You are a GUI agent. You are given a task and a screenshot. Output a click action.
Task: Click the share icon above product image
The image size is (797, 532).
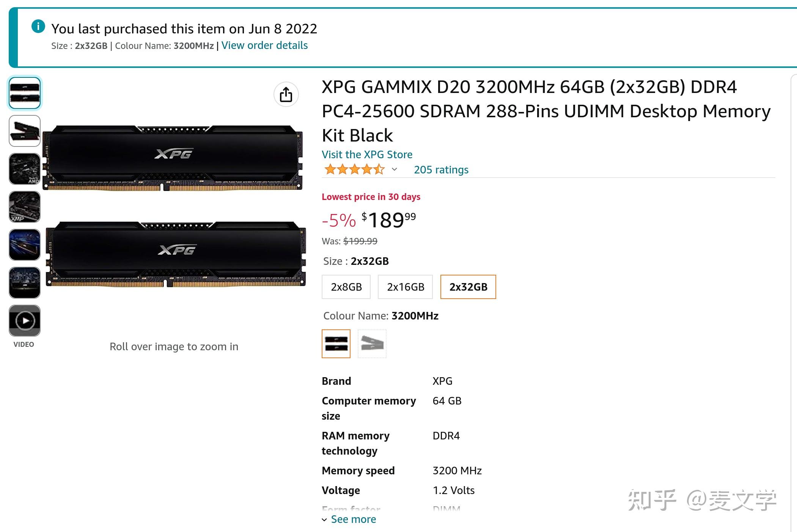pyautogui.click(x=286, y=94)
